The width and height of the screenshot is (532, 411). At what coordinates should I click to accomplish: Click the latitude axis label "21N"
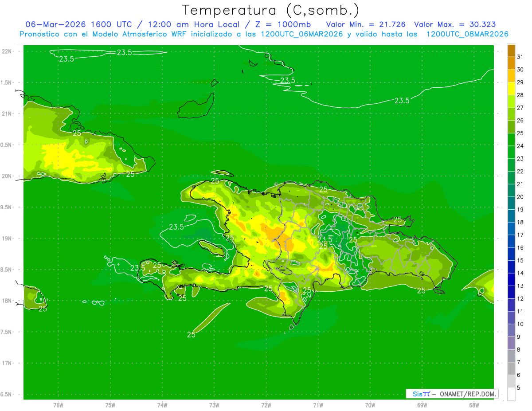tap(7, 114)
